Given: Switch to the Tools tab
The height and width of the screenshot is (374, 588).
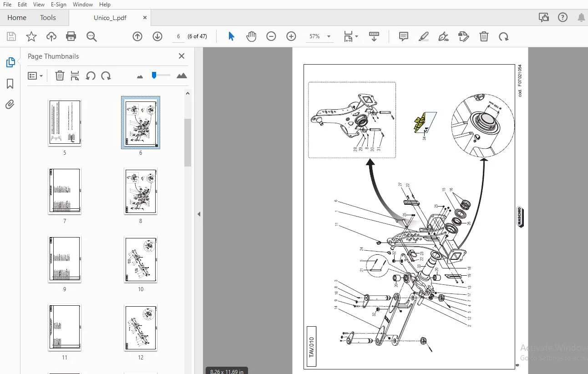Looking at the screenshot, I should [48, 18].
